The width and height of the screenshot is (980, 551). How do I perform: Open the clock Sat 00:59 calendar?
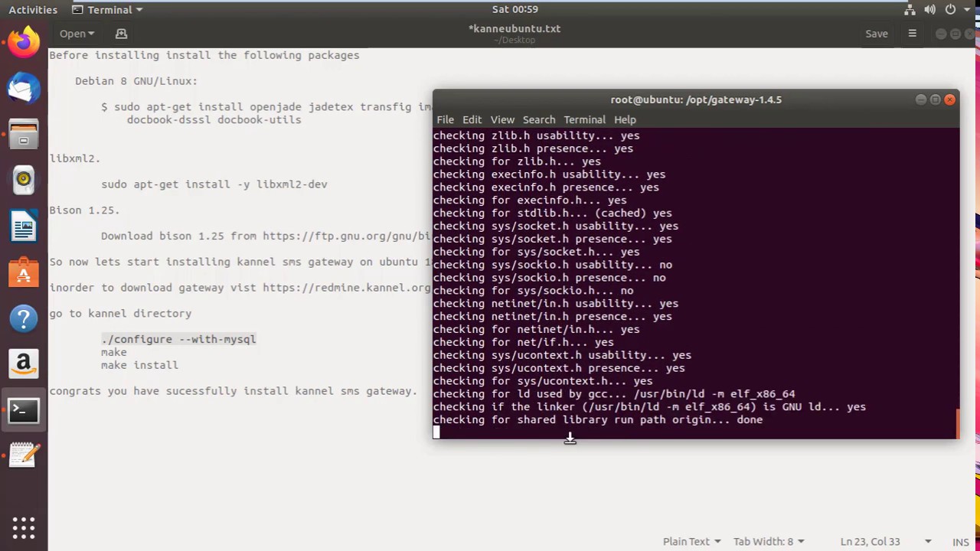[514, 9]
